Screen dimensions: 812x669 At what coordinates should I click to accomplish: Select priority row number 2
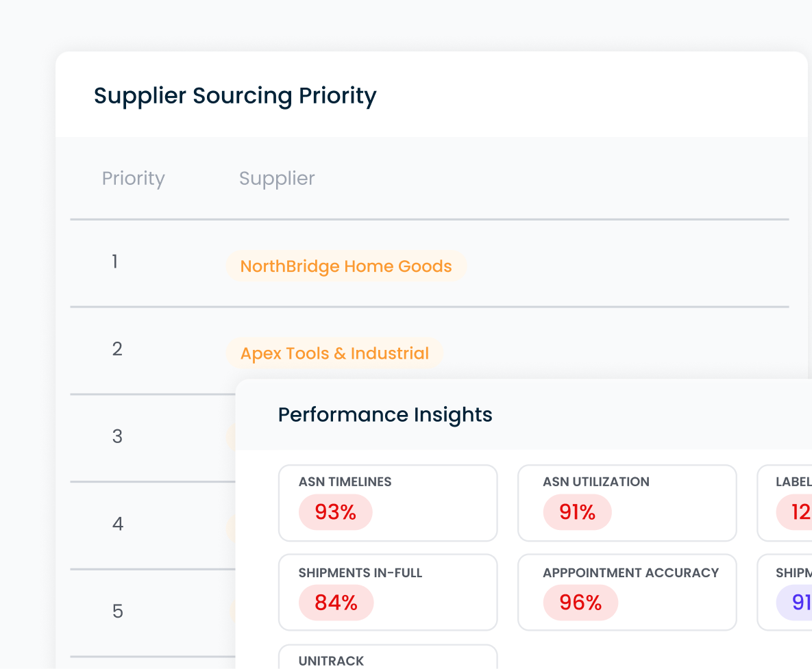pyautogui.click(x=117, y=349)
